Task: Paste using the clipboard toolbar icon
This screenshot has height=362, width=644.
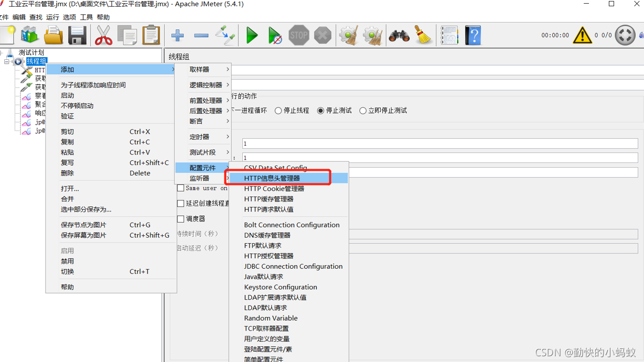Action: coord(151,36)
